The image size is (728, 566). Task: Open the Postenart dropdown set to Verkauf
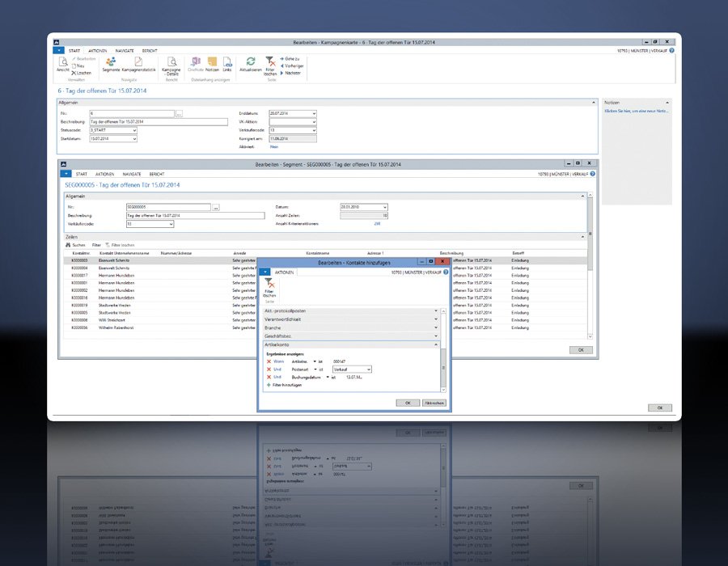click(x=369, y=370)
